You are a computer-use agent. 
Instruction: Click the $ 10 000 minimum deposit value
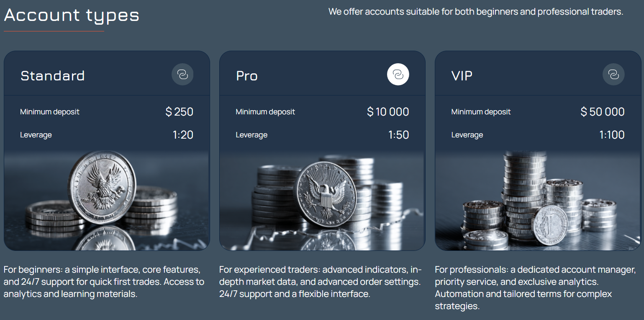click(388, 112)
